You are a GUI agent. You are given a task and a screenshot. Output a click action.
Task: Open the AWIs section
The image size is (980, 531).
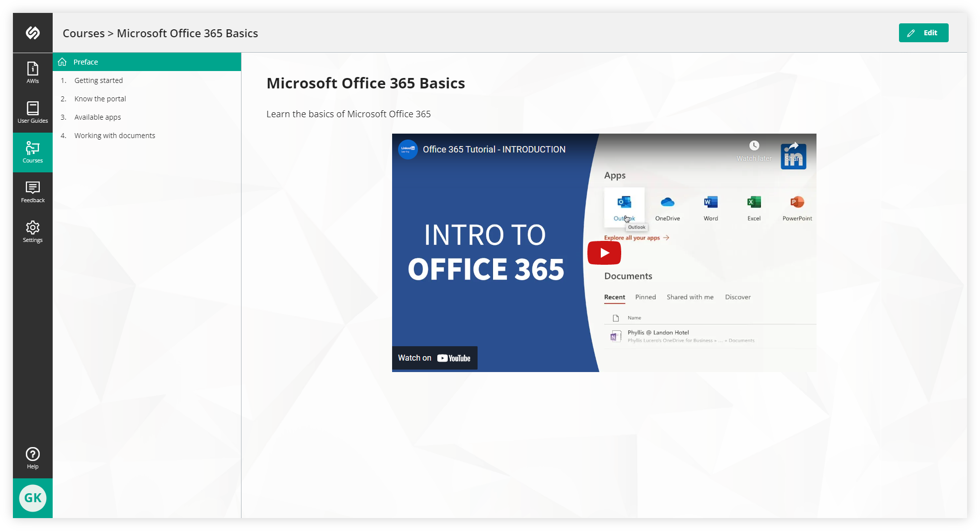point(33,73)
